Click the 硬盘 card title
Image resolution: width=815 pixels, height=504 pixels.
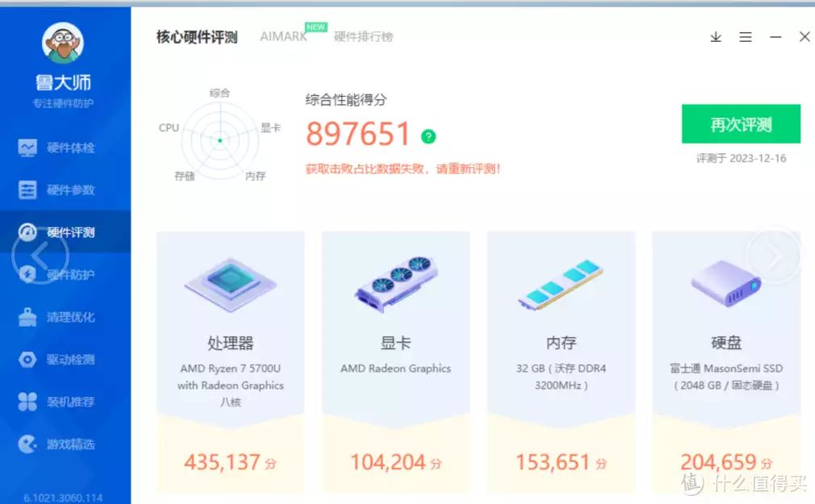pyautogui.click(x=726, y=343)
